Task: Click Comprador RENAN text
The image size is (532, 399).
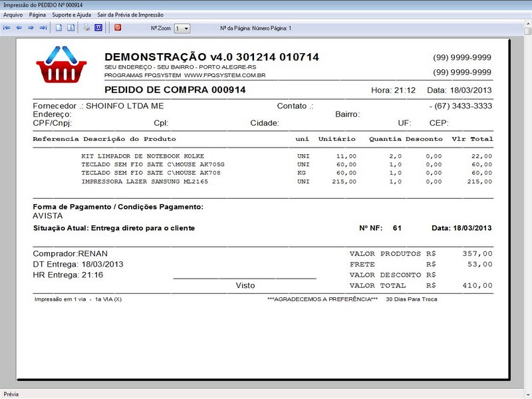Action: click(x=70, y=254)
